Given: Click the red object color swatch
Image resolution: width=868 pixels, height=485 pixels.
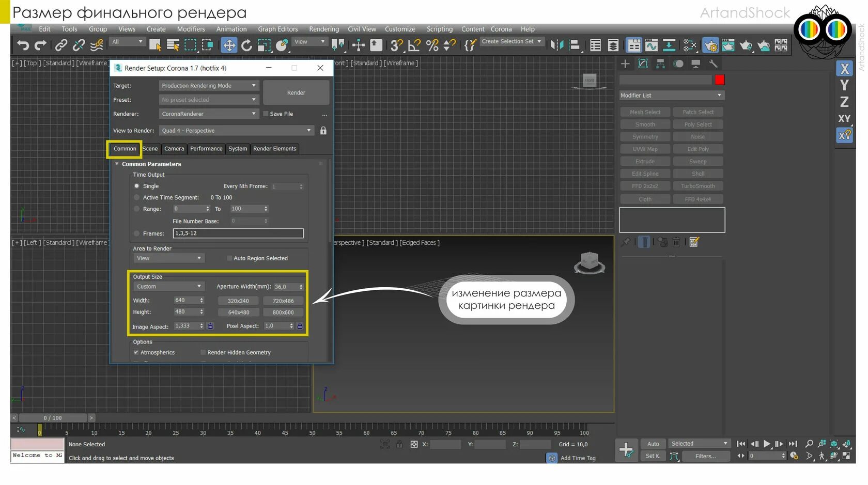Looking at the screenshot, I should pyautogui.click(x=720, y=80).
